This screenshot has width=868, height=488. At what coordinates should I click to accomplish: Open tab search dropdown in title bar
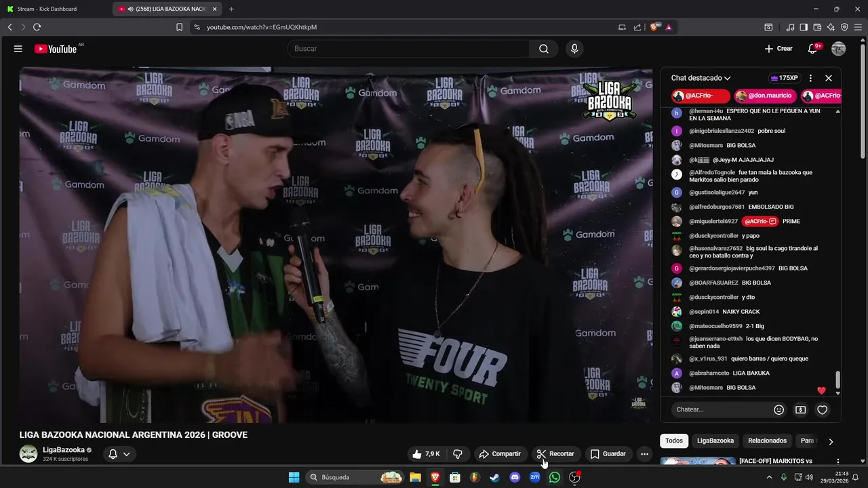coord(768,27)
